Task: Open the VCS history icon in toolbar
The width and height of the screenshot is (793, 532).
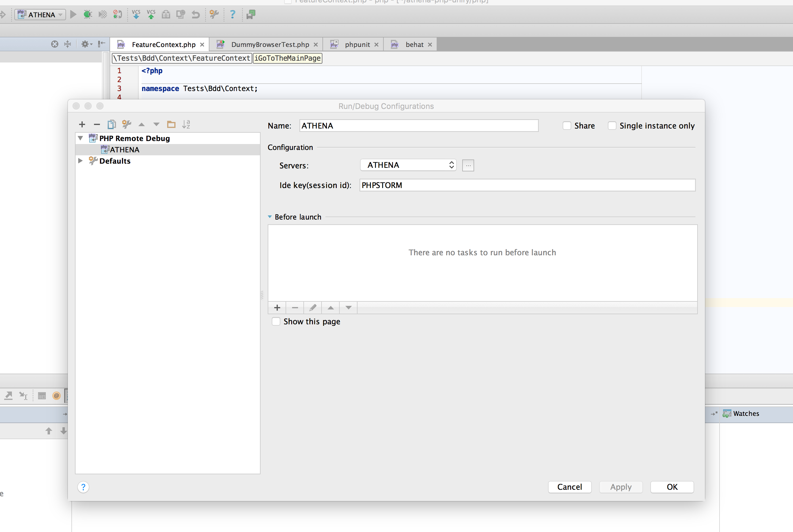Action: coord(166,14)
